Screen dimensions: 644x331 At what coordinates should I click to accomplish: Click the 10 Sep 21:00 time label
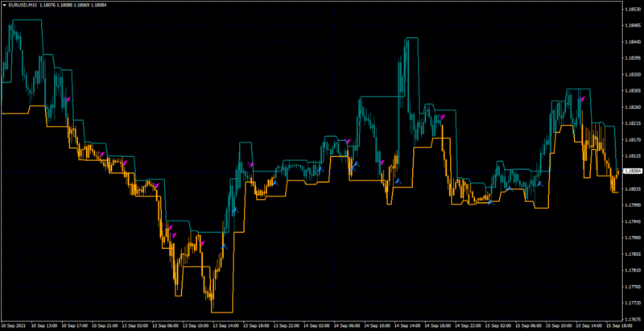click(105, 325)
